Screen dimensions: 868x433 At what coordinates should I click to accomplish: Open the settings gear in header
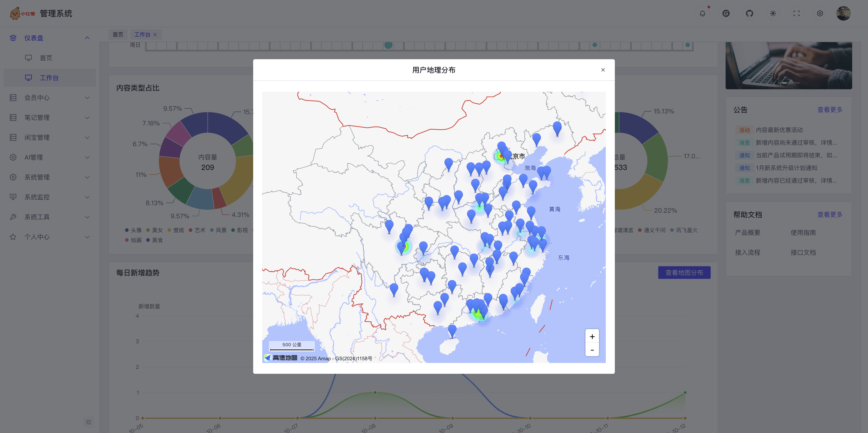(820, 14)
